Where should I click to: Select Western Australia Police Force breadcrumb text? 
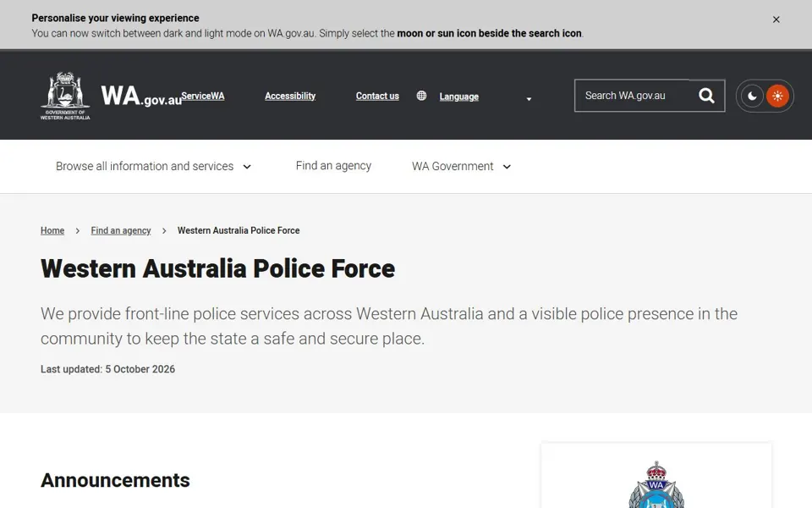click(239, 230)
